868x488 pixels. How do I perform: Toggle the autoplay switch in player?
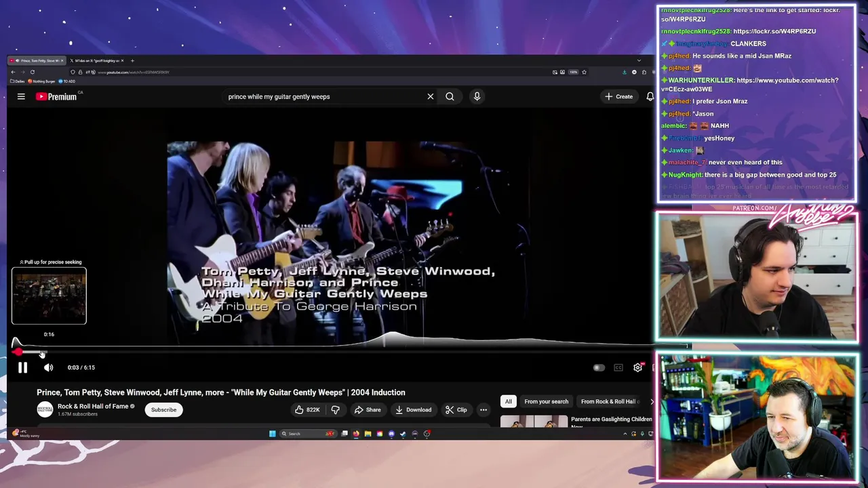pyautogui.click(x=599, y=367)
